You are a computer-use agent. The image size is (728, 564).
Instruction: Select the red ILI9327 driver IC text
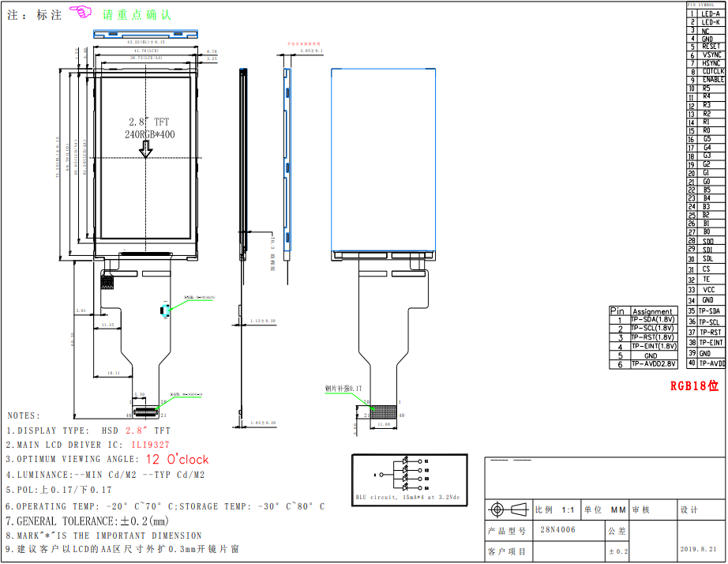point(151,445)
